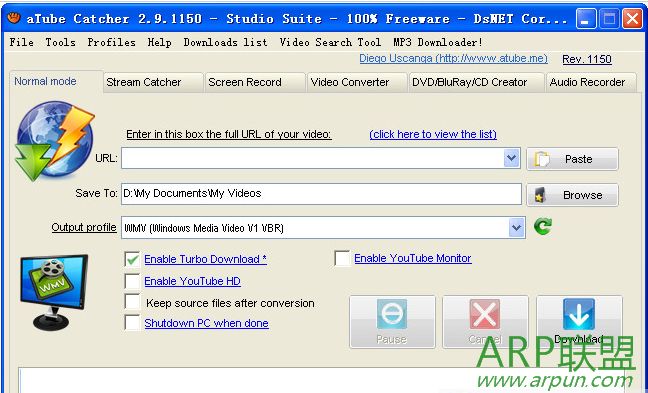This screenshot has width=648, height=393.
Task: Close the aTube Catcher window
Action: [633, 19]
